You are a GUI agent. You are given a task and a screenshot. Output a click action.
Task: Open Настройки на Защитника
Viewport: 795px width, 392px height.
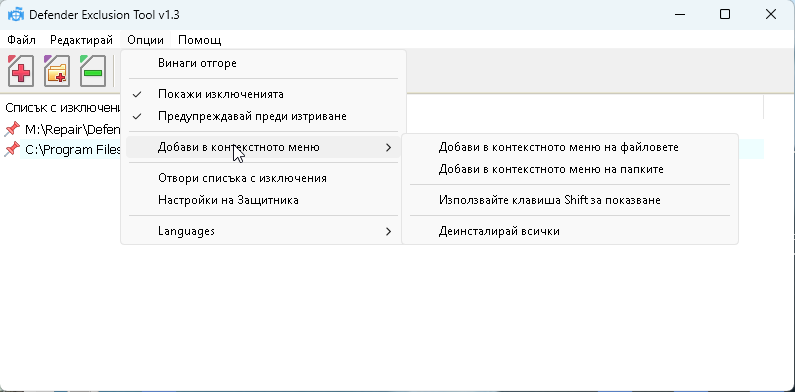coord(263,200)
